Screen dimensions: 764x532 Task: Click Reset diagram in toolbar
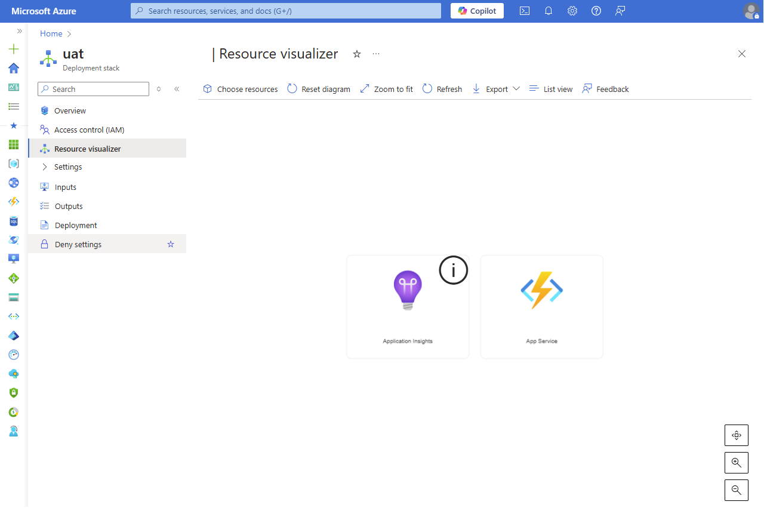click(x=319, y=89)
